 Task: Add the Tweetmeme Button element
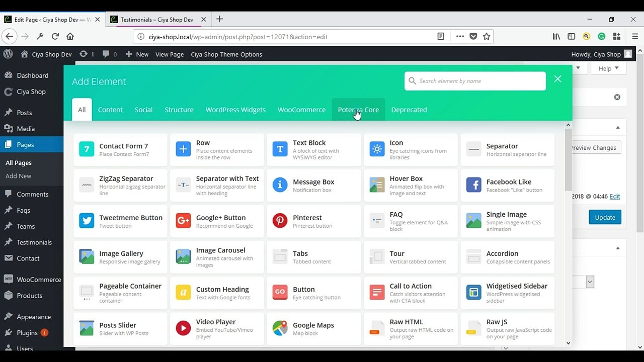120,221
